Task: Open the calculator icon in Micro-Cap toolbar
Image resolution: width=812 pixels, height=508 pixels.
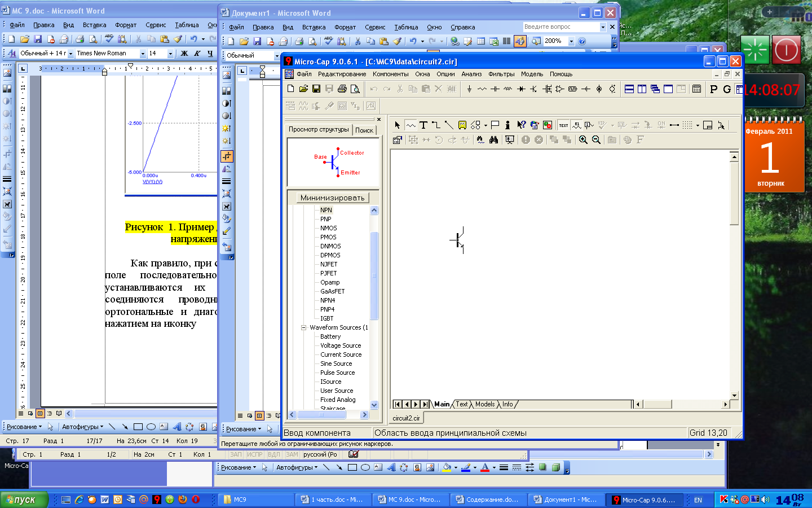Action: (x=697, y=89)
